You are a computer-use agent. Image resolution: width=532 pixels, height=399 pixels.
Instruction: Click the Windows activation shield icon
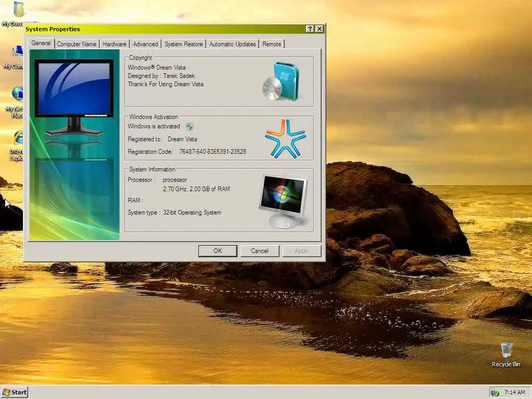point(190,127)
